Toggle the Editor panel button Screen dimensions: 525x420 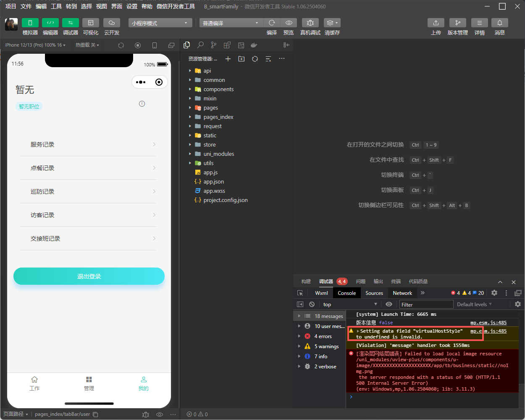tap(50, 23)
